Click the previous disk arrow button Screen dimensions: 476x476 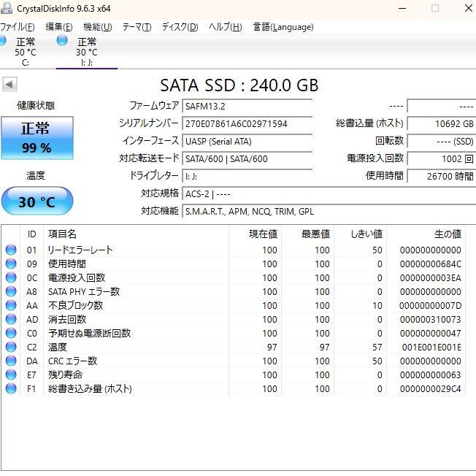[9, 84]
